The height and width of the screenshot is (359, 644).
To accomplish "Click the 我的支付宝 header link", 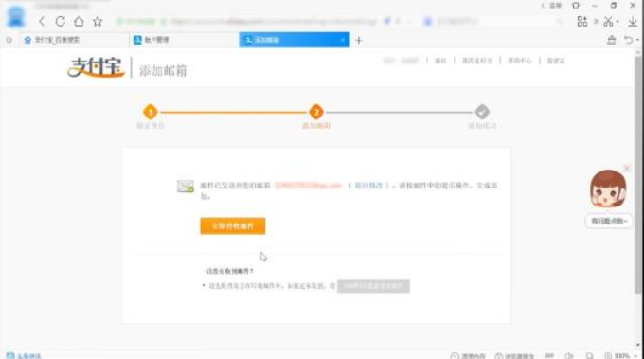I will [476, 61].
